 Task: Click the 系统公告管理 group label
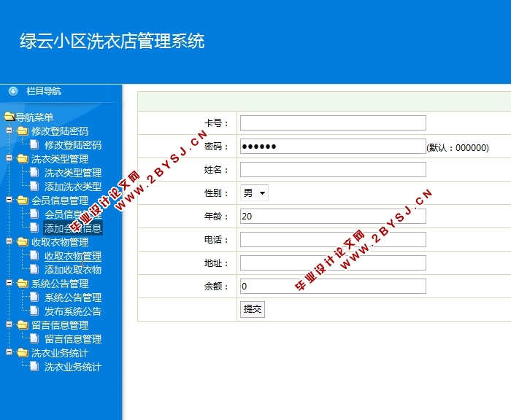[x=60, y=284]
